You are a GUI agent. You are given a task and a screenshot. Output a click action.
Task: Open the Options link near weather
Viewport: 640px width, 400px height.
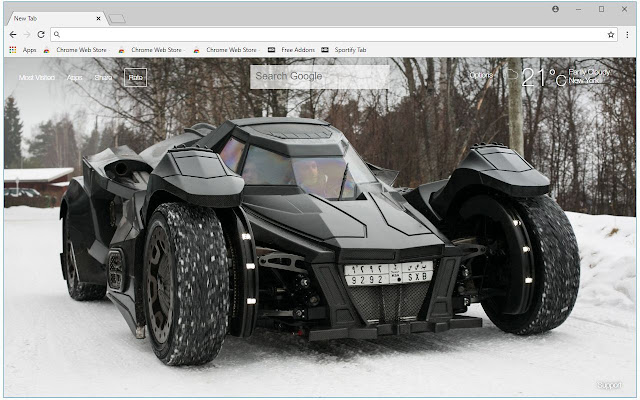(x=481, y=75)
